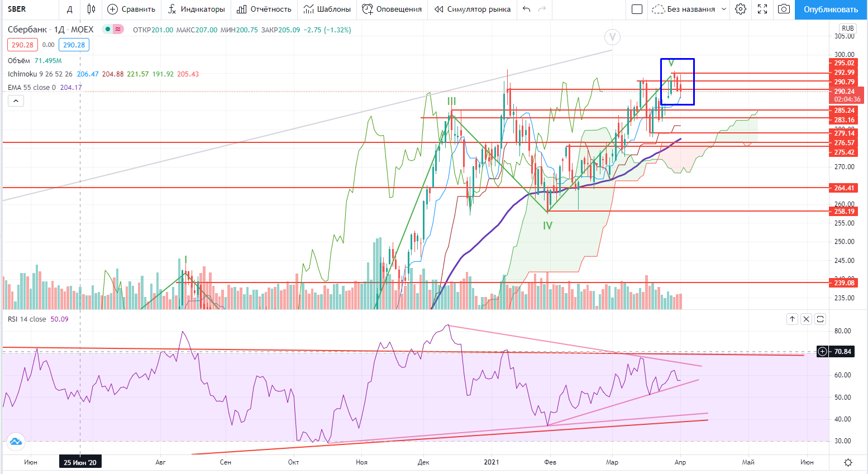
Task: Open the Индикаторы menu
Action: point(197,9)
